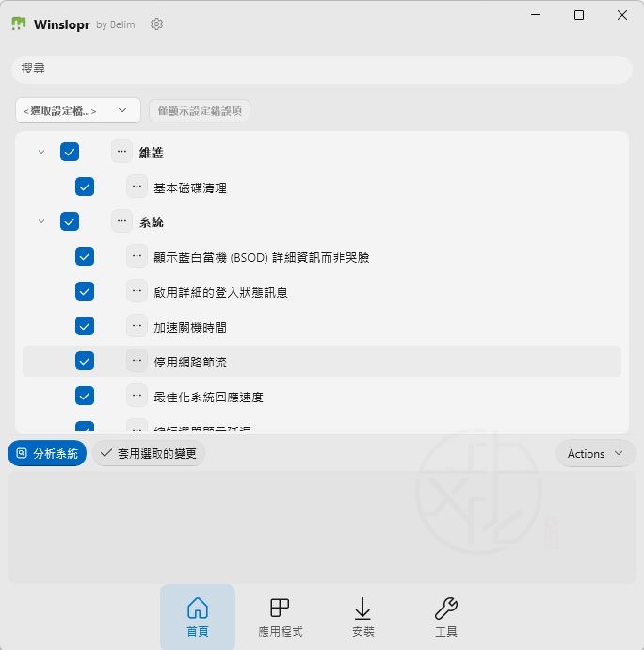Viewport: 644px width, 650px height.
Task: Open the more options button for 維護
Action: [x=121, y=152]
